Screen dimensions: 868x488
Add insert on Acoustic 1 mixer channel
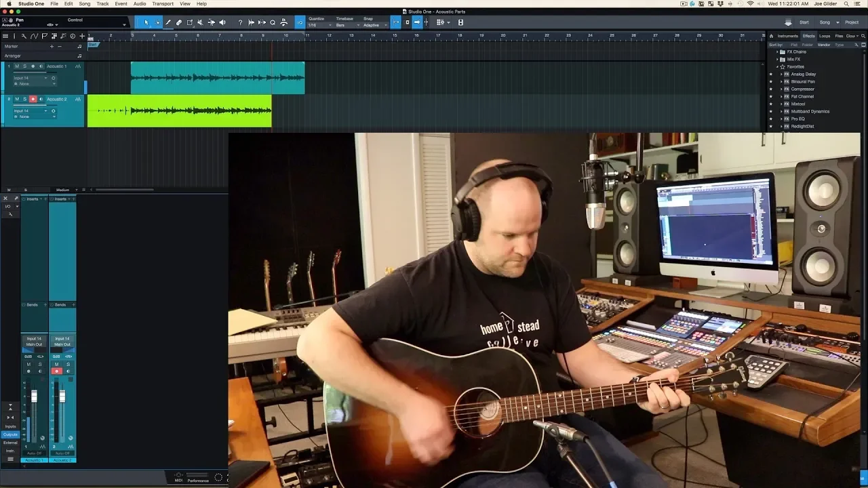[44, 199]
